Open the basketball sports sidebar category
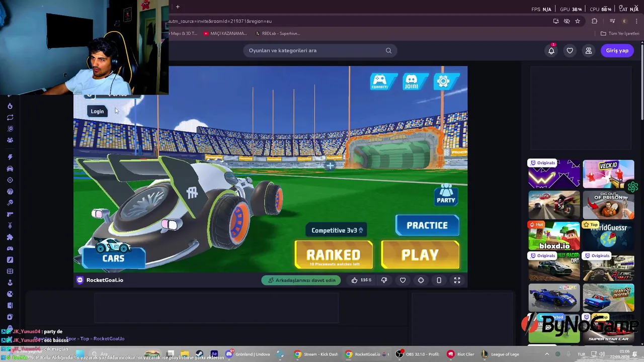 pos(10,192)
